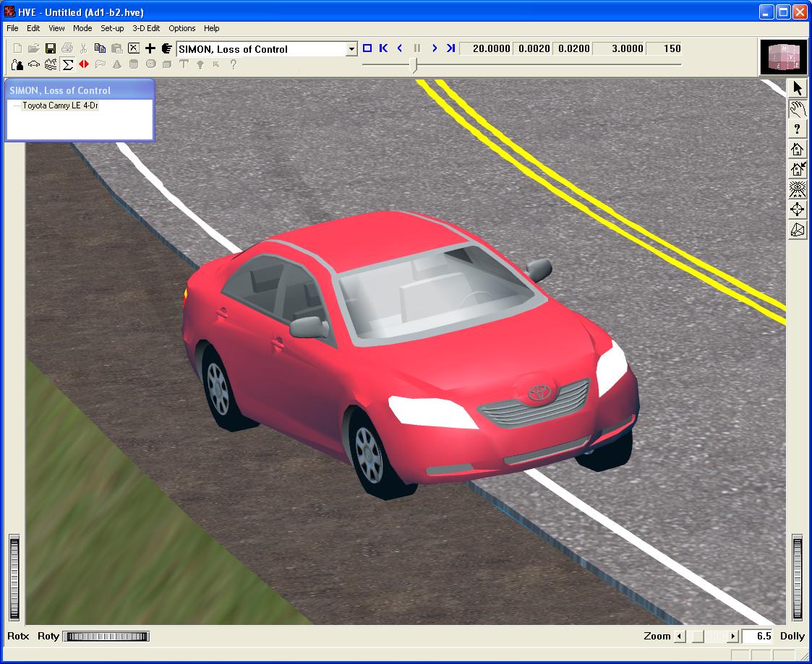Toggle the Sigma event mode button

(x=68, y=64)
